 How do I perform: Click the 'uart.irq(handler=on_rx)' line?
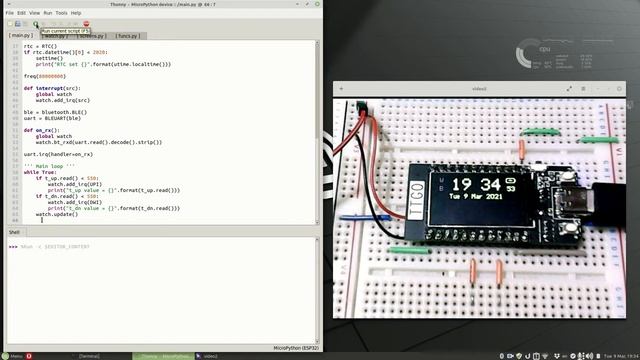pyautogui.click(x=58, y=154)
